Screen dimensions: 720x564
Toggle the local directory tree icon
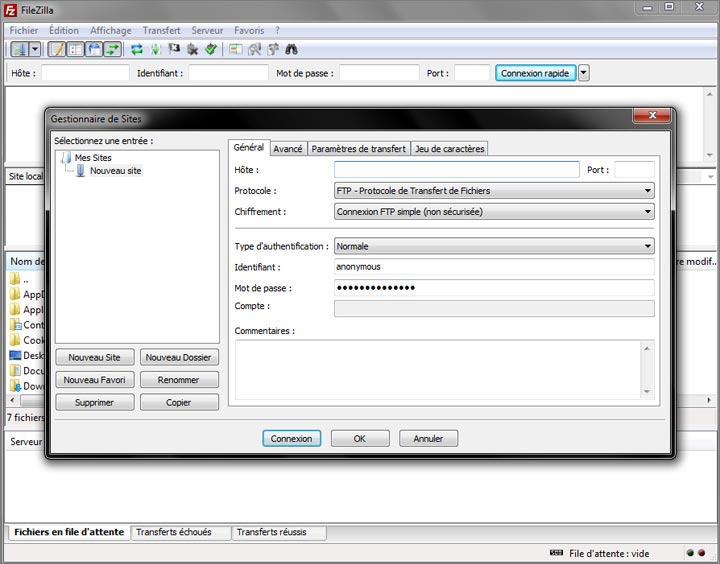coord(75,49)
